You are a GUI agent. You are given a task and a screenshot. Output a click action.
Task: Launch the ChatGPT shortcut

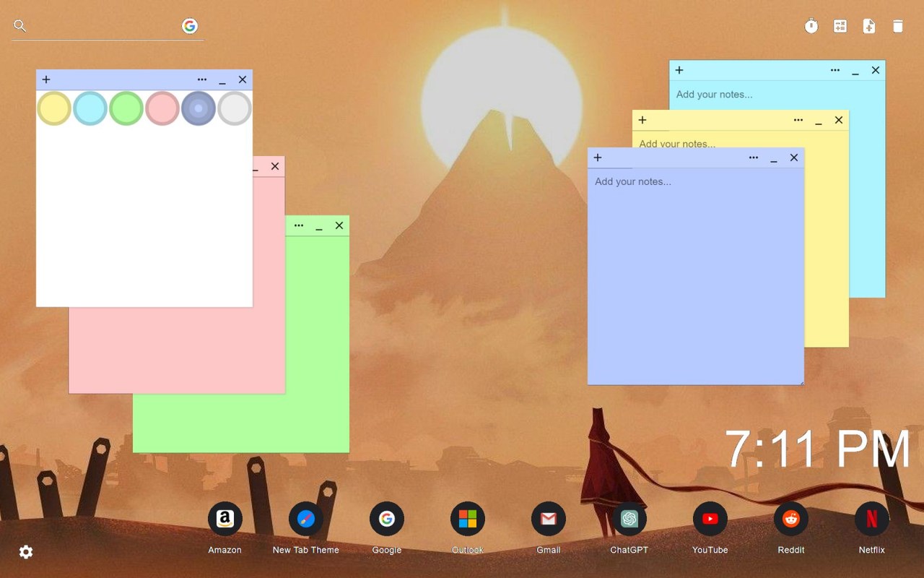pos(629,519)
